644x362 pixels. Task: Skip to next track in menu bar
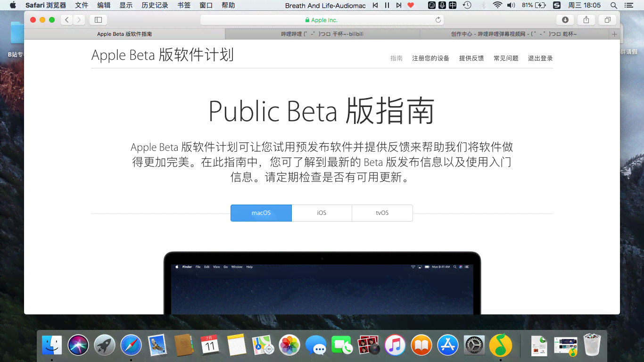[x=399, y=5]
